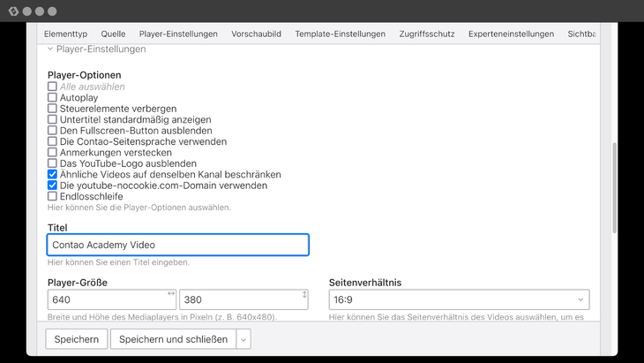Switch to the Vorschaubild tab
Viewport: 644px width, 363px height.
click(256, 34)
